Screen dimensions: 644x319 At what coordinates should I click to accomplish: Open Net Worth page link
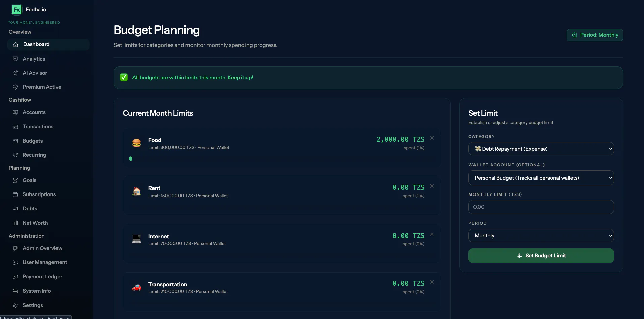coord(48,223)
